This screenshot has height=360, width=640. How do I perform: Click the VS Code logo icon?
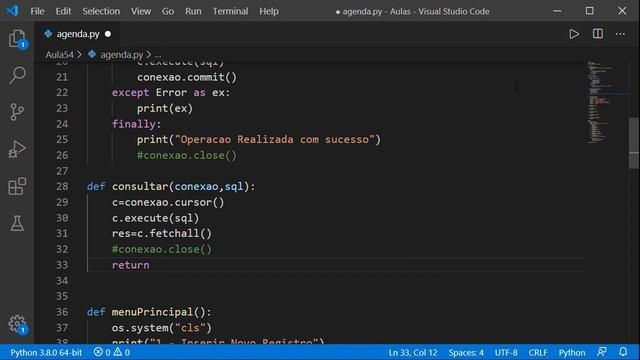click(12, 11)
